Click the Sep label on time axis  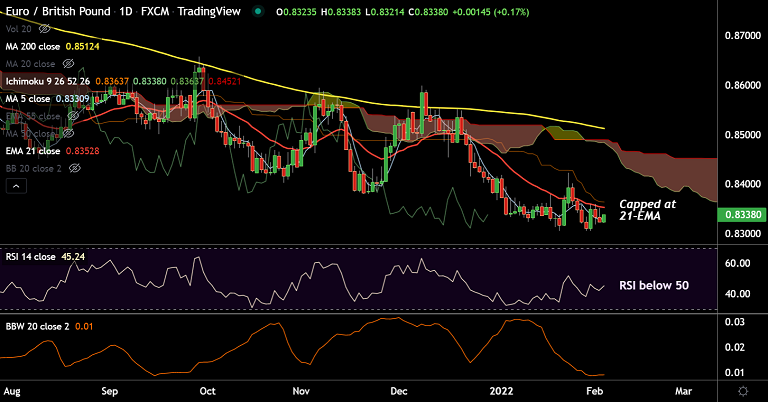tap(109, 391)
